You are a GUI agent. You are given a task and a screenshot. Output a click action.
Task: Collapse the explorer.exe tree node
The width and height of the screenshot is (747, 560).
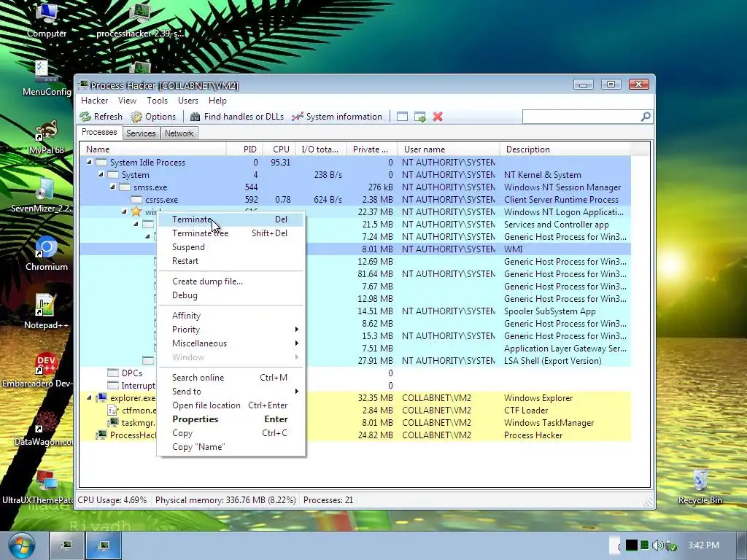pos(89,397)
